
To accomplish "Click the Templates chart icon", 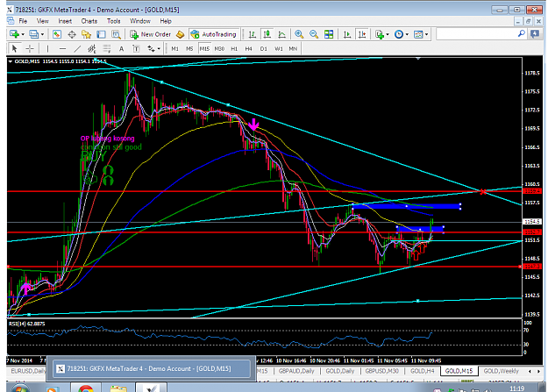I will tap(418, 34).
